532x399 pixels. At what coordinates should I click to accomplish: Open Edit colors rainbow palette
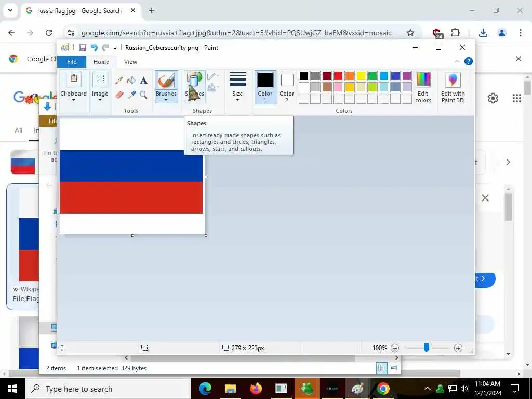click(423, 87)
